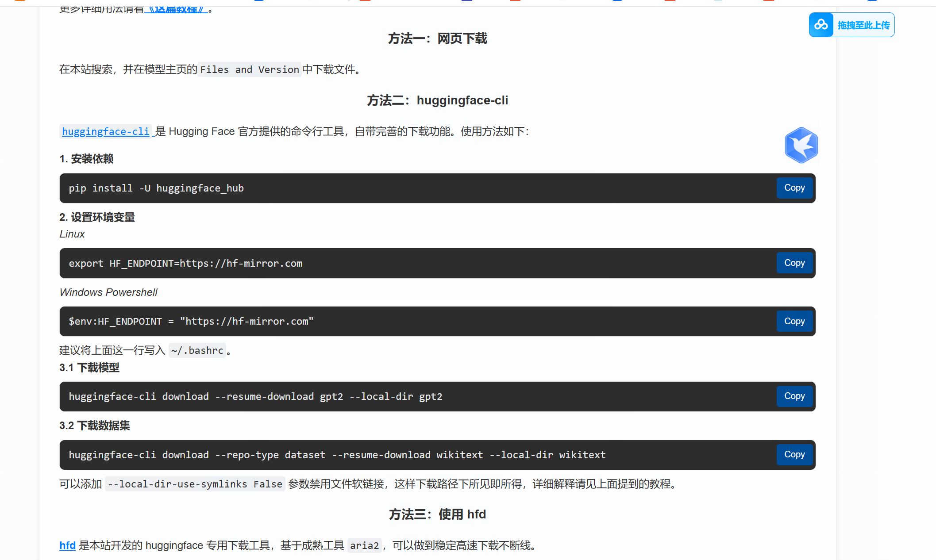Image resolution: width=936 pixels, height=560 pixels.
Task: Open the hfd tool link
Action: pos(67,545)
